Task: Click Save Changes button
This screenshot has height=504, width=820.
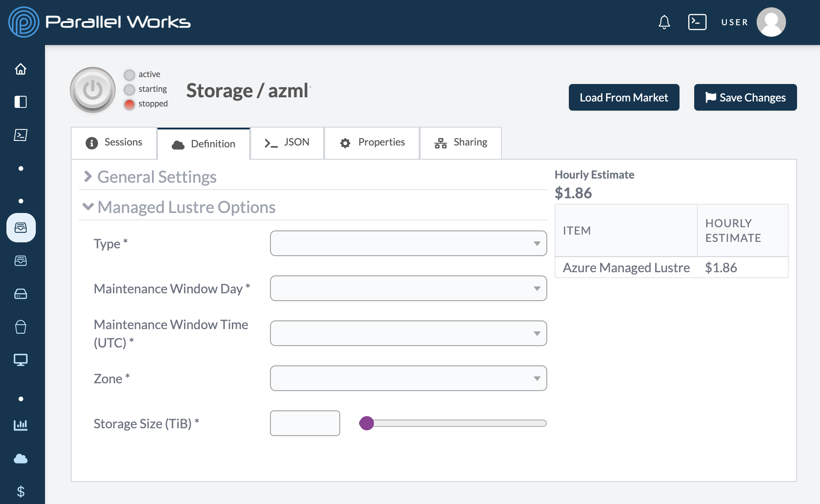Action: (x=746, y=97)
